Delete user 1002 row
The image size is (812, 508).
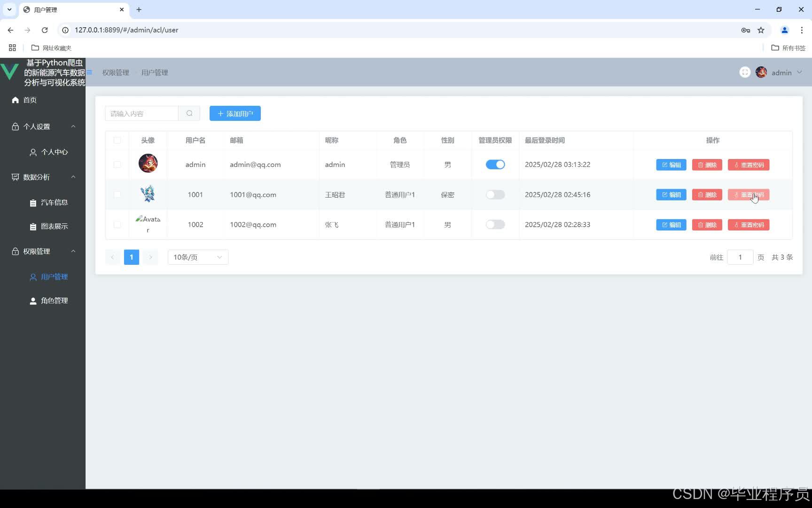(x=707, y=225)
